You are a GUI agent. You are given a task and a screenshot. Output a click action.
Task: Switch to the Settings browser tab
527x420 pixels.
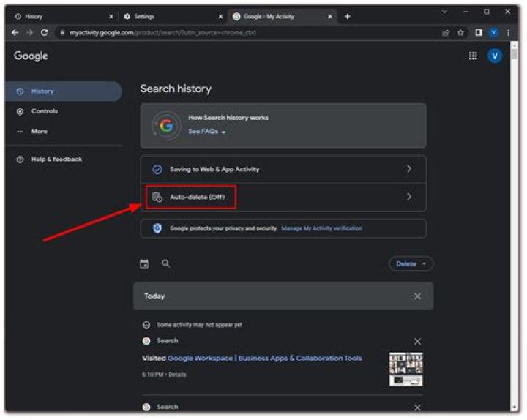pos(171,17)
